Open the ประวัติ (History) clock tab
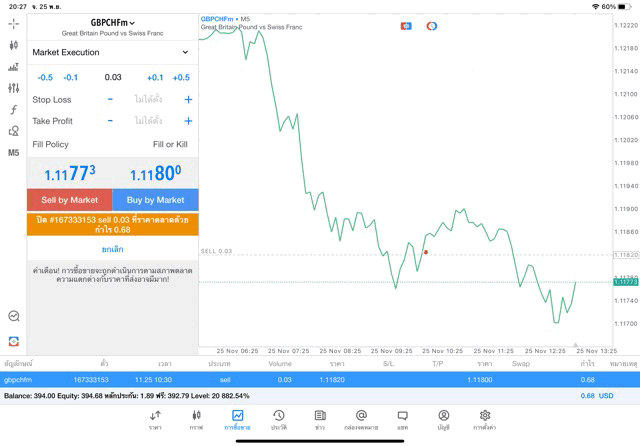 (279, 419)
